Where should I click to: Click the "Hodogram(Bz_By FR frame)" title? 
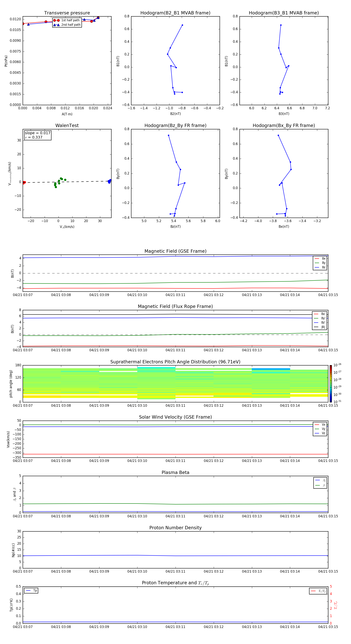click(175, 125)
